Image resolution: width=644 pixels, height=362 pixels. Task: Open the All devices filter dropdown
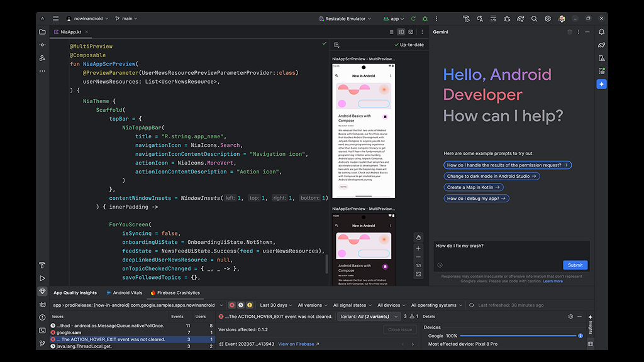pyautogui.click(x=391, y=305)
